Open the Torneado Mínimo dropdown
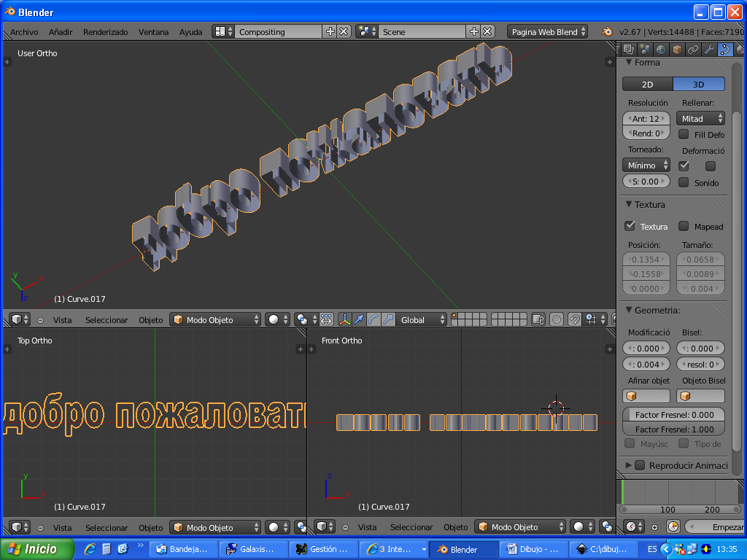The image size is (747, 560). point(646,166)
